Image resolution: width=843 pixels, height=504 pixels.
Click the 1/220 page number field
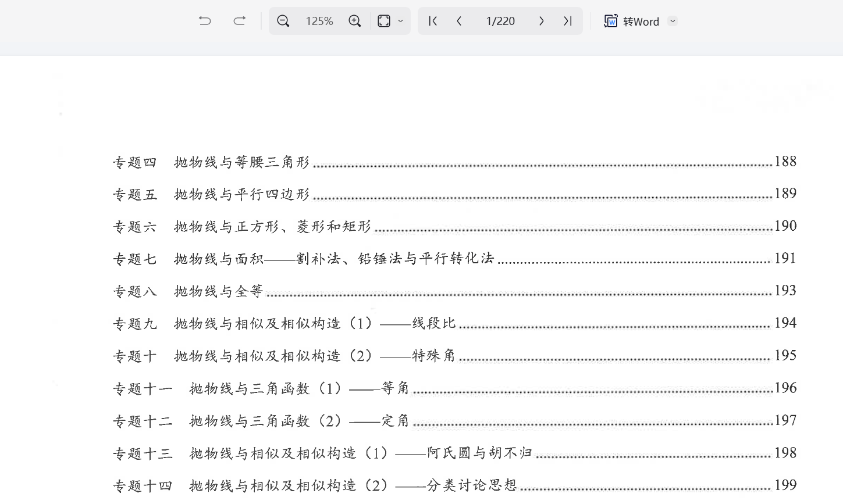(500, 21)
